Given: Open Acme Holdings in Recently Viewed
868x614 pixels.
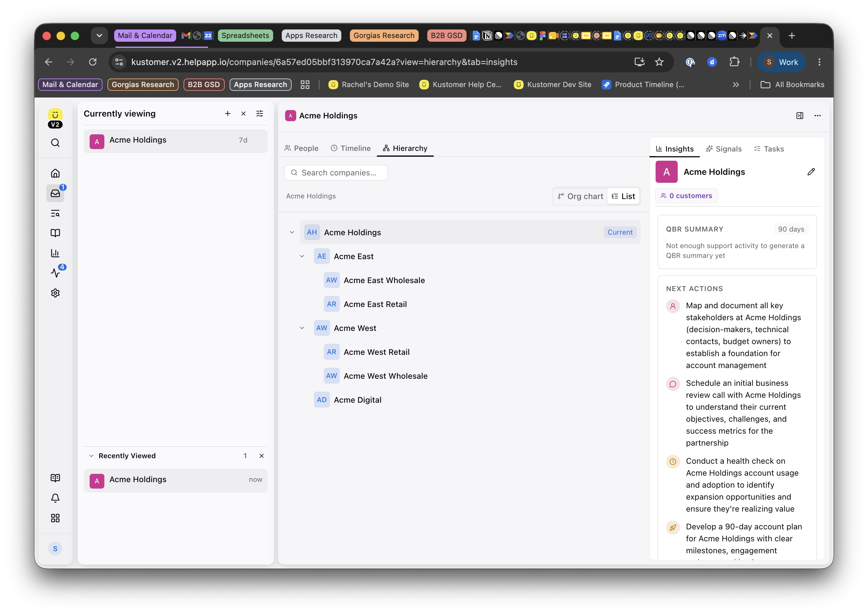Looking at the screenshot, I should pos(176,480).
